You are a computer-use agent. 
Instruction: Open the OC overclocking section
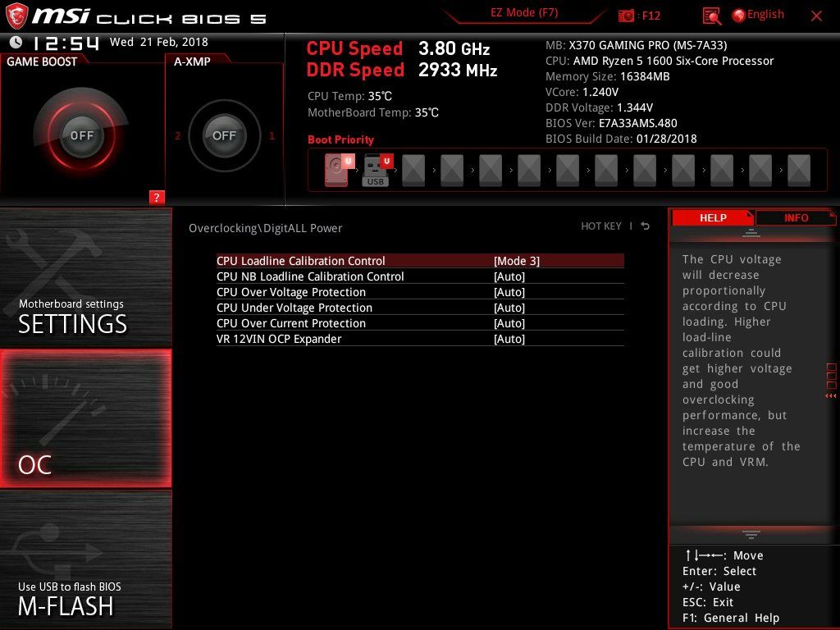[x=85, y=418]
